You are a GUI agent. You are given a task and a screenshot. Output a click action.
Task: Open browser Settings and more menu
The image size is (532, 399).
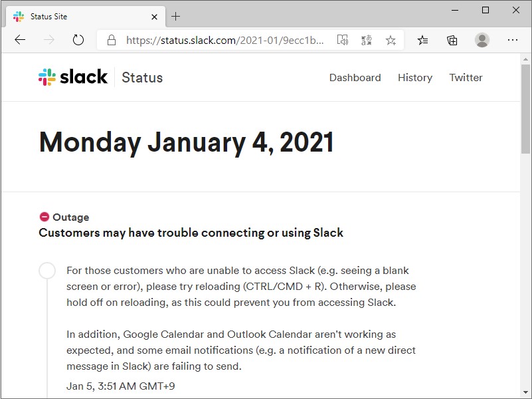click(x=513, y=40)
